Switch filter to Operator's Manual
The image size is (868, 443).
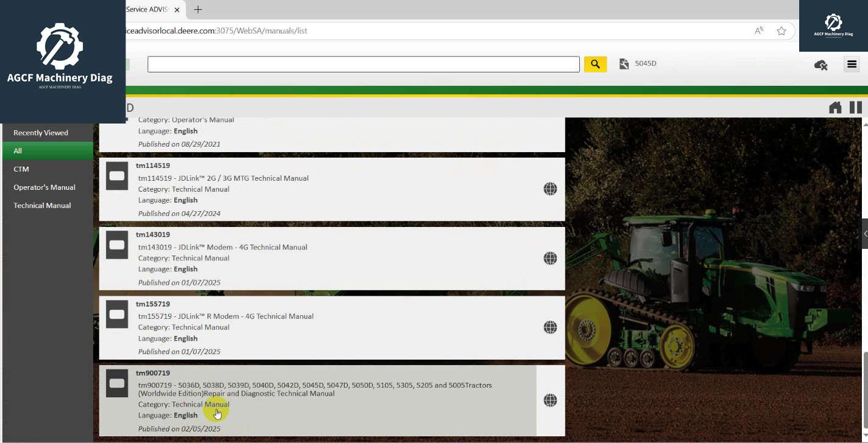point(44,187)
